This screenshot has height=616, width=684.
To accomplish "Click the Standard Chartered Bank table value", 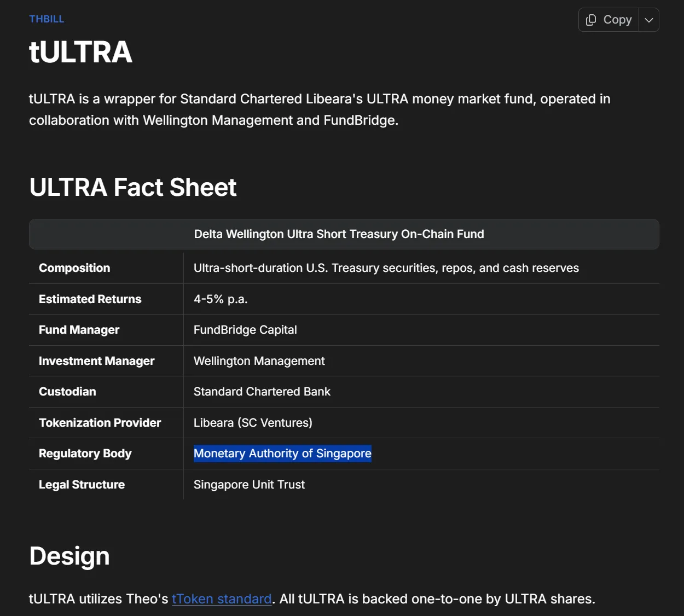I will tap(262, 392).
